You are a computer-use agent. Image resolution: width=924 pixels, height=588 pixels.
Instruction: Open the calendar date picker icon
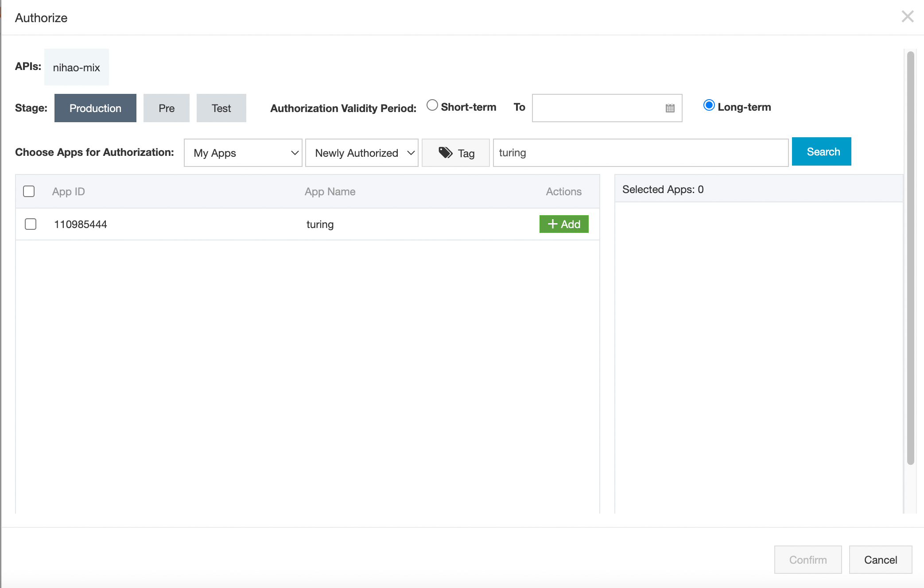click(x=669, y=108)
